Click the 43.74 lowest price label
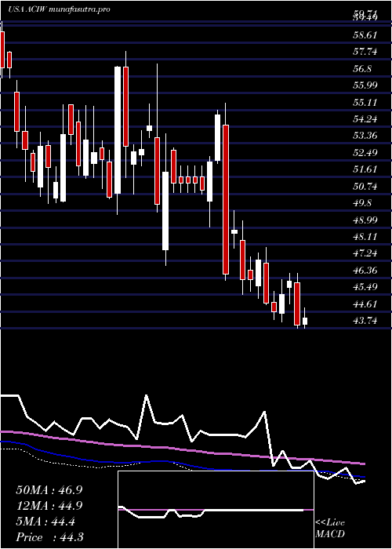 [x=365, y=321]
